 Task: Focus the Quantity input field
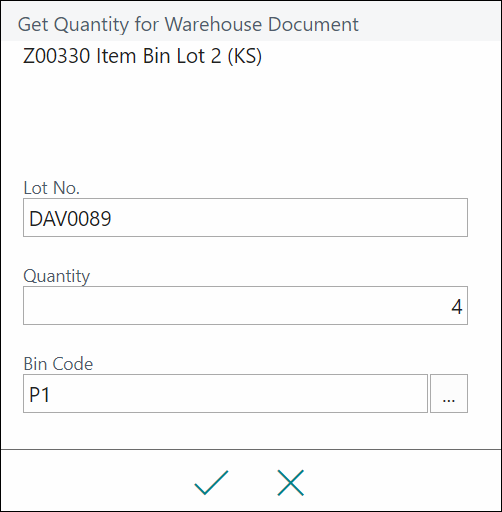(x=245, y=306)
